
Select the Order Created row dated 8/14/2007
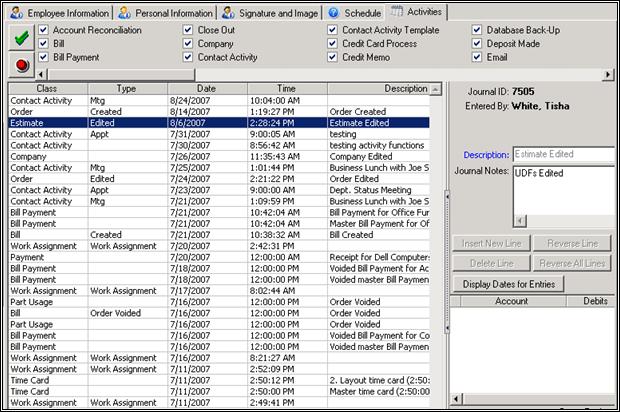click(219, 112)
